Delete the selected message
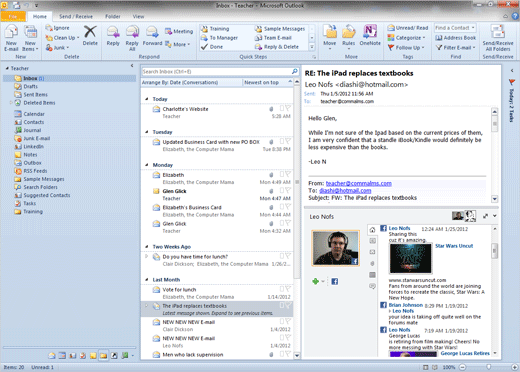520x372 pixels. pos(90,36)
